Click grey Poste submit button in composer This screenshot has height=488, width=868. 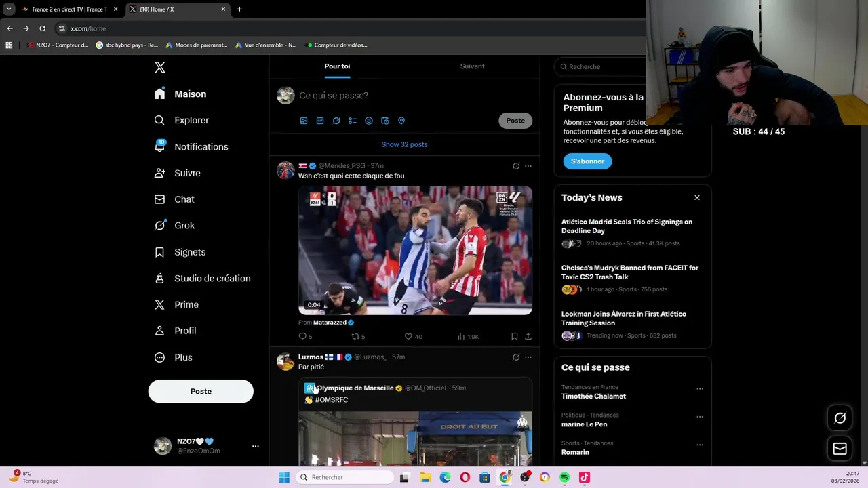point(515,121)
